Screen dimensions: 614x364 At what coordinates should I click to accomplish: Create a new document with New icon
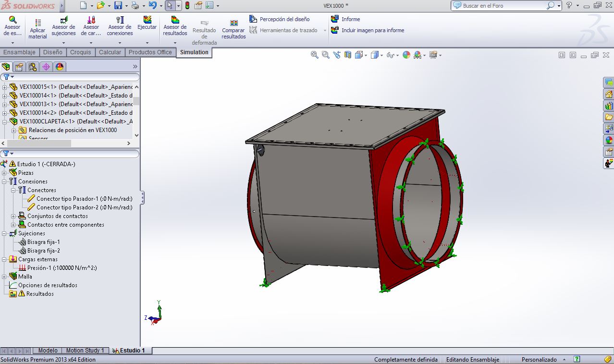[x=83, y=6]
